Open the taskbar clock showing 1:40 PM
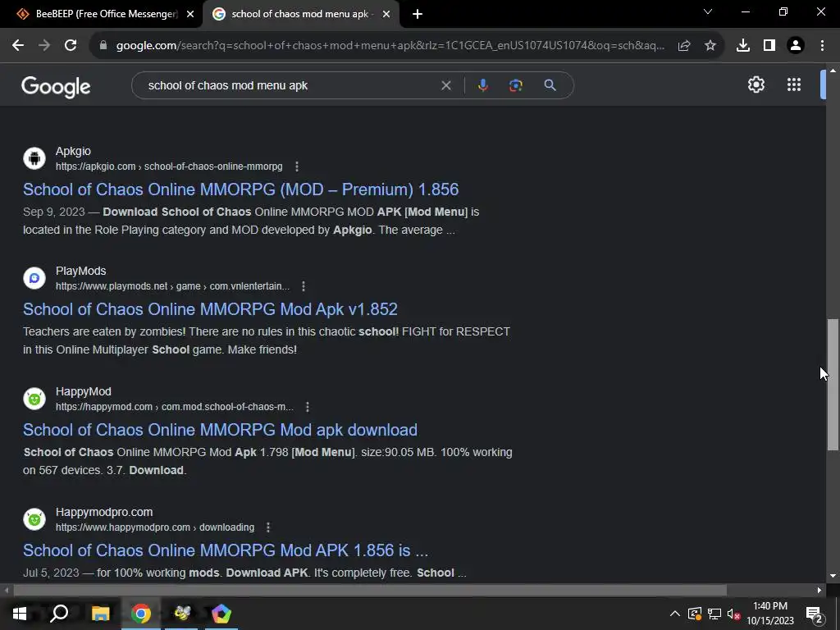Screen dimensions: 840x630 point(770,614)
